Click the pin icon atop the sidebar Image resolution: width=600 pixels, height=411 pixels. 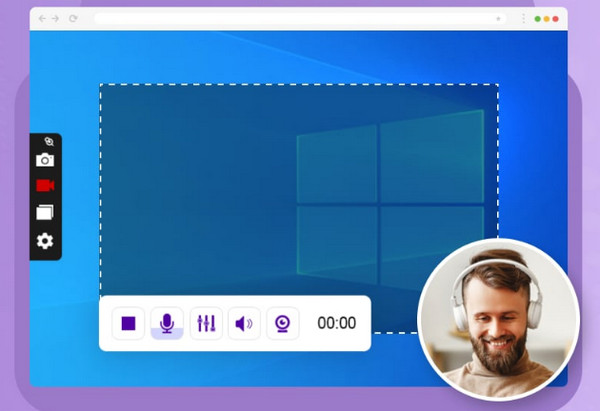[x=49, y=142]
